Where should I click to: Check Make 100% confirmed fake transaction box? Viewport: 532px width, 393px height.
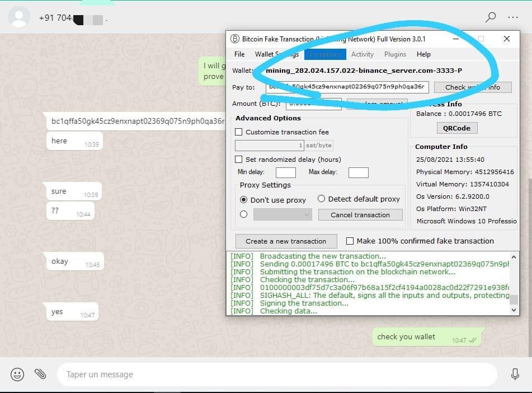tap(350, 241)
